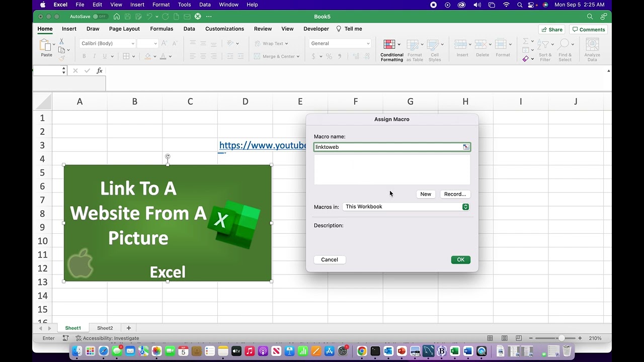Open the Formulas ribbon tab
This screenshot has width=644, height=362.
point(162,29)
